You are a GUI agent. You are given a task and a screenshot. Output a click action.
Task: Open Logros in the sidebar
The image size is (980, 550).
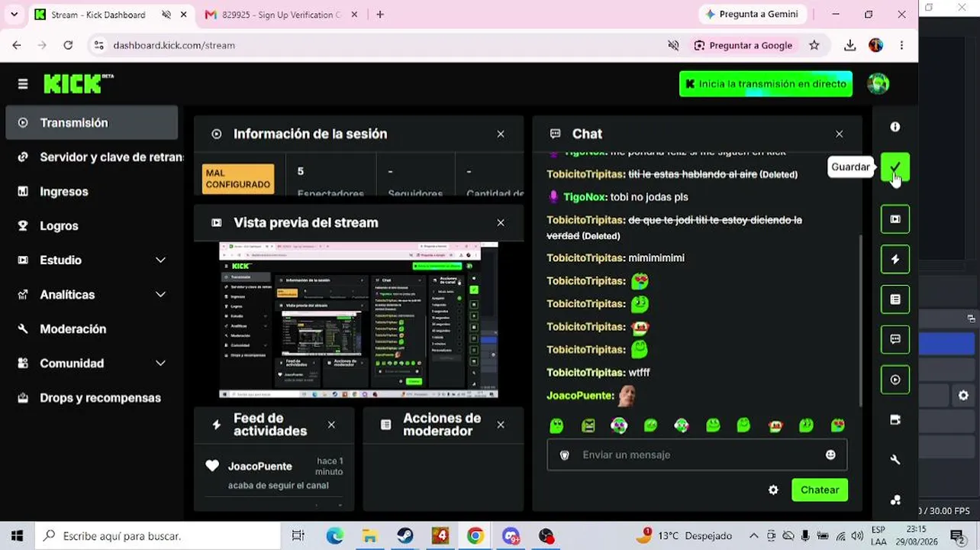92,225
